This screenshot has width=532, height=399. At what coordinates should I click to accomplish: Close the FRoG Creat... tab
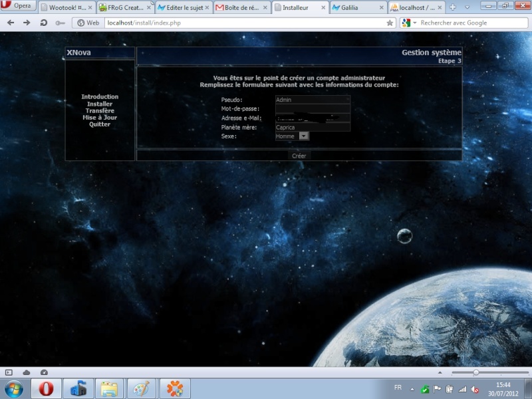[148, 7]
